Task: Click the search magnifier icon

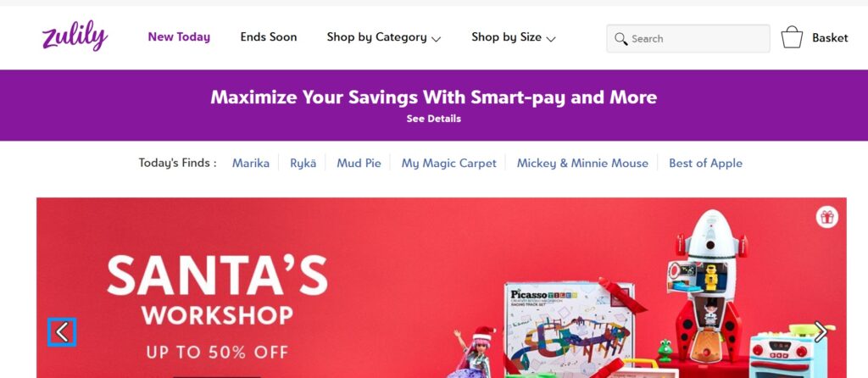Action: point(621,39)
